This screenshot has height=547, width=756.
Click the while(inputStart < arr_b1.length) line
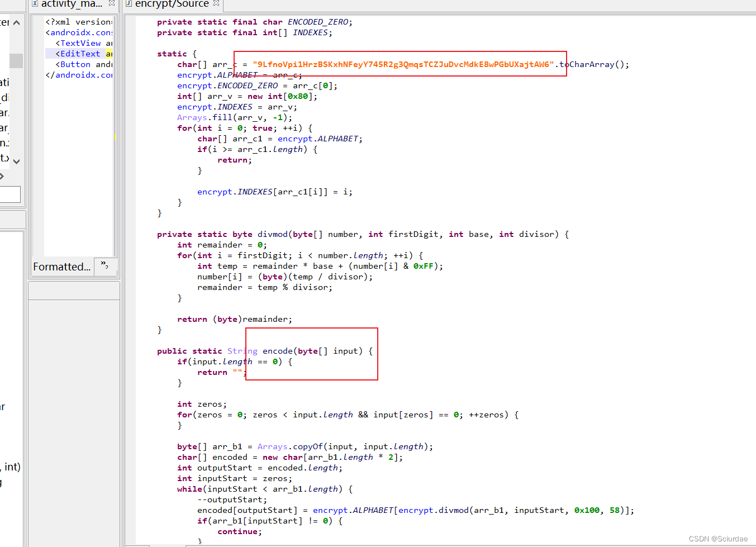(x=265, y=489)
